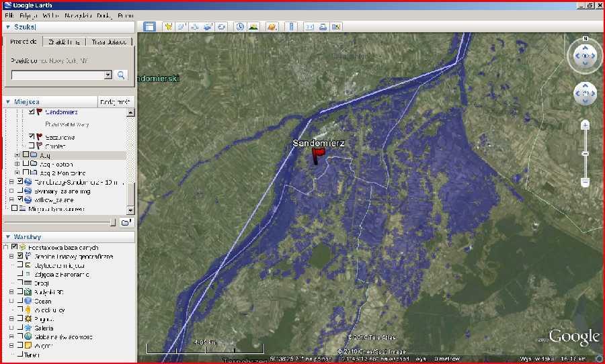The image size is (605, 364).
Task: Select the Przejdz do tab
Action: tap(24, 41)
